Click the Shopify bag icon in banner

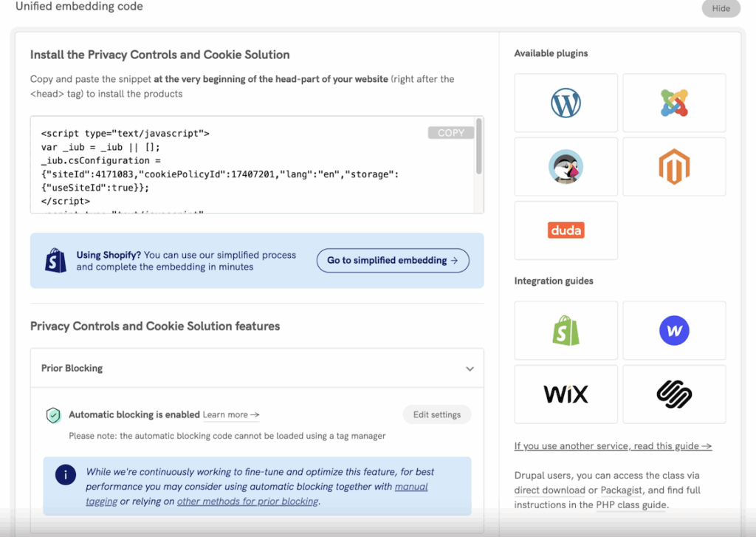click(55, 261)
